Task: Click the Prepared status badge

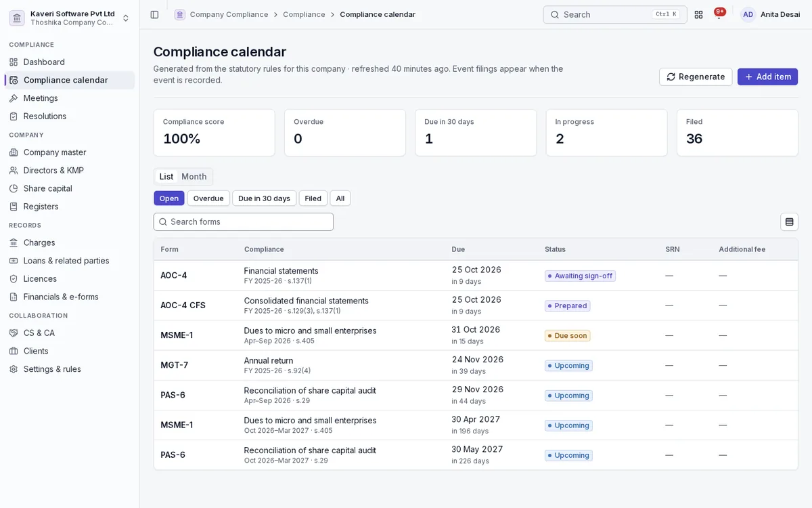Action: click(x=567, y=305)
